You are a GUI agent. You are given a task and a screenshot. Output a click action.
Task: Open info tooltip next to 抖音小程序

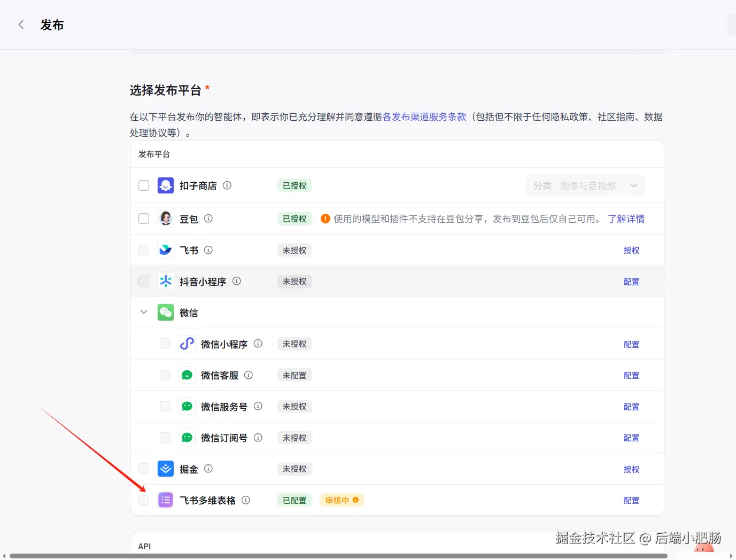237,281
